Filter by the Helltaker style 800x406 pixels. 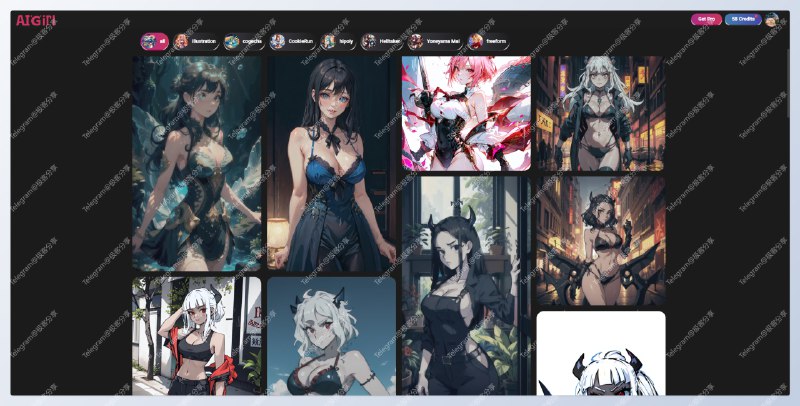click(x=381, y=41)
